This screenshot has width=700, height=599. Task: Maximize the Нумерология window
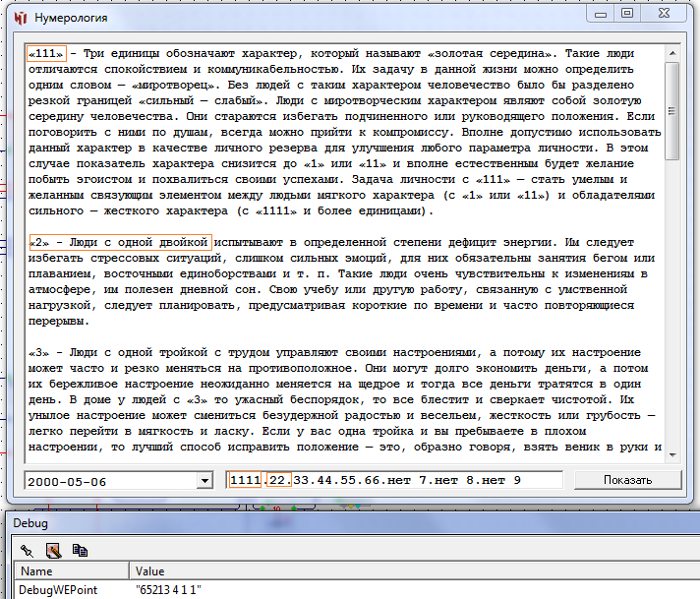(627, 14)
